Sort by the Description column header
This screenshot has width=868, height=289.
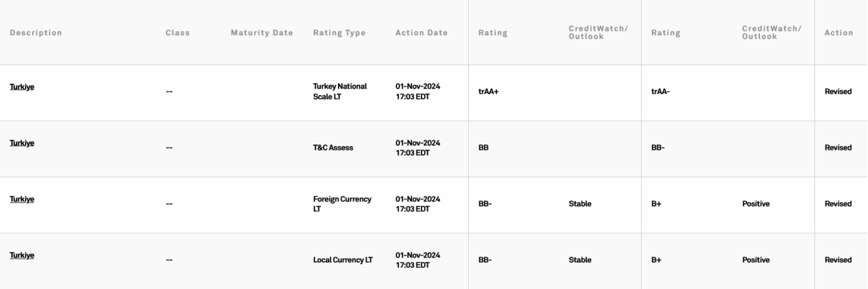(36, 33)
